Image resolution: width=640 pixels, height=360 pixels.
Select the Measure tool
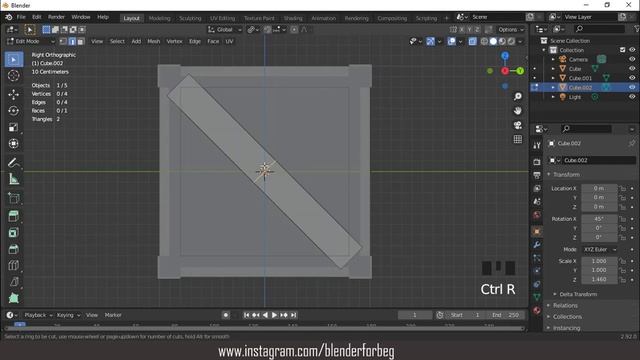pos(14,179)
